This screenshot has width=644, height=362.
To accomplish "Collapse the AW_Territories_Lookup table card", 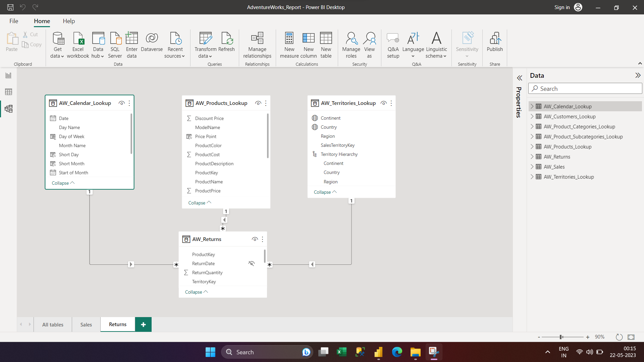I will (x=325, y=192).
